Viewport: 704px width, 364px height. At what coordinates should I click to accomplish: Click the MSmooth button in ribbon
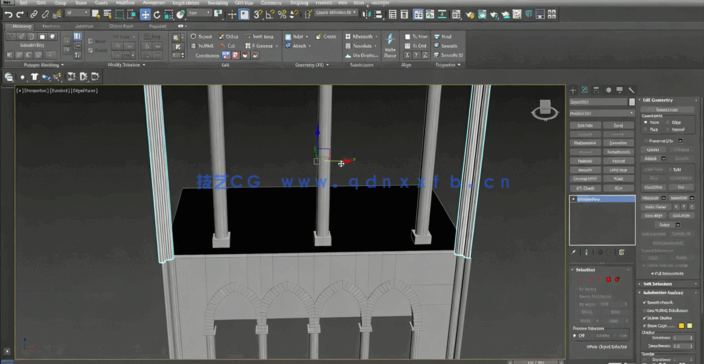[359, 36]
